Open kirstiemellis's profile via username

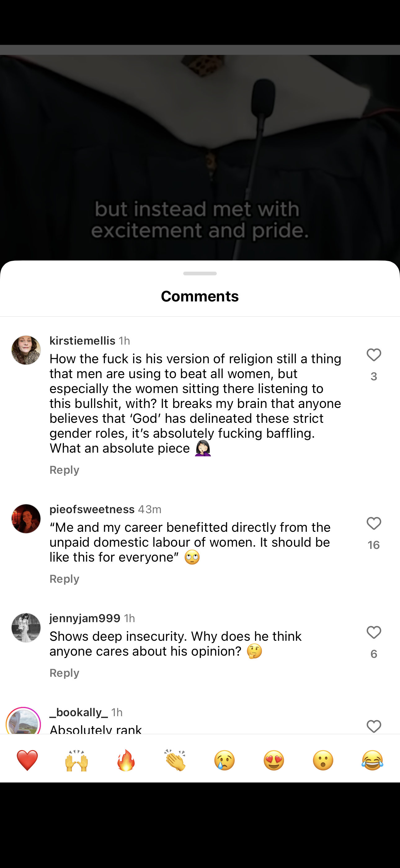tap(82, 341)
